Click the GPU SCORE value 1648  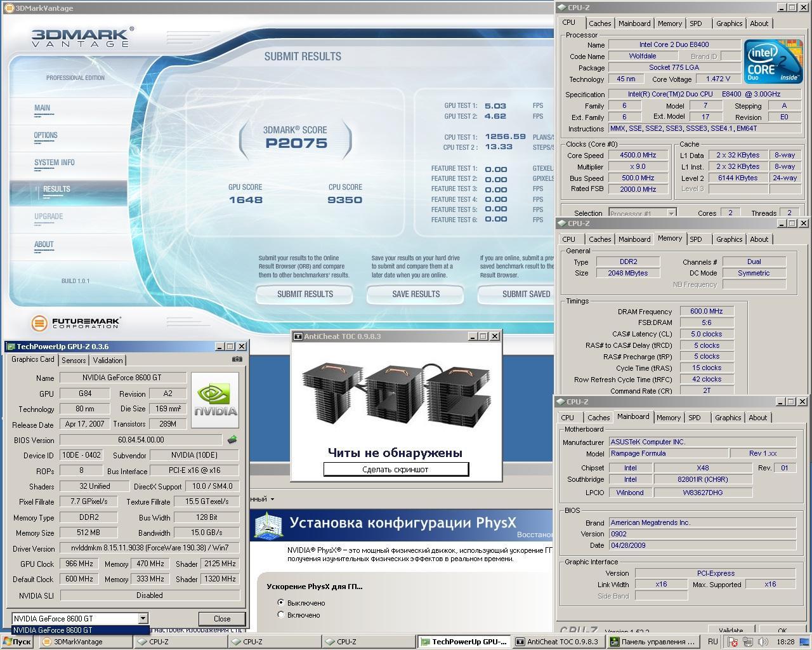tap(246, 200)
